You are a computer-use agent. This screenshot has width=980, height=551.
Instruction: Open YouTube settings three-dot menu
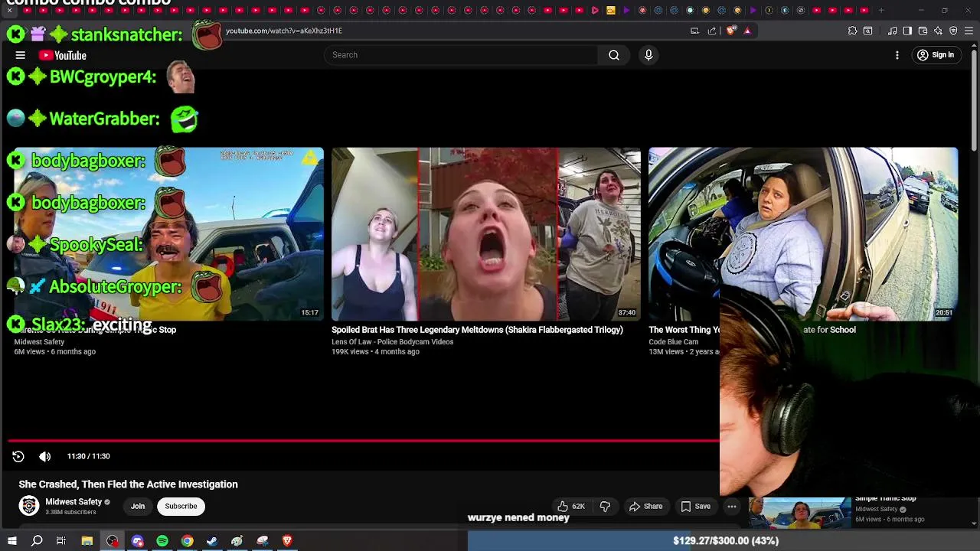tap(897, 55)
